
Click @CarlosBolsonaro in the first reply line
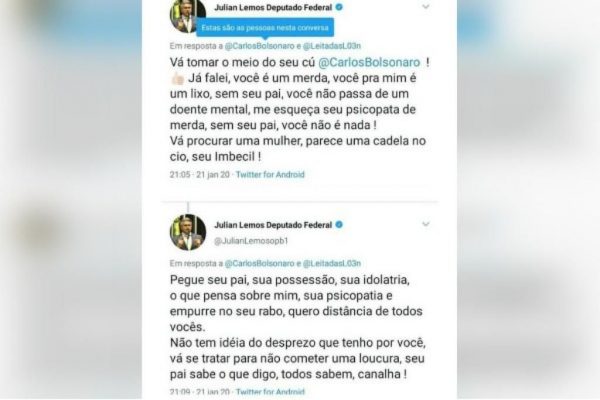click(259, 46)
